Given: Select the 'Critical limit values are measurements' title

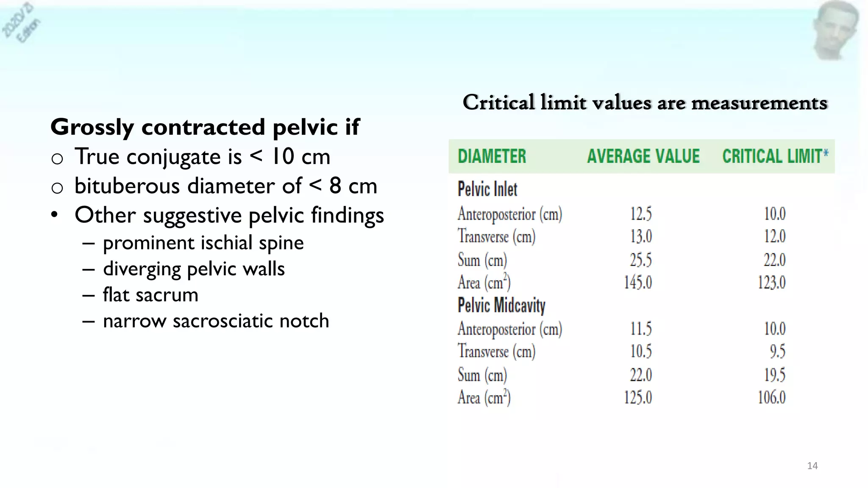Looking at the screenshot, I should (645, 103).
